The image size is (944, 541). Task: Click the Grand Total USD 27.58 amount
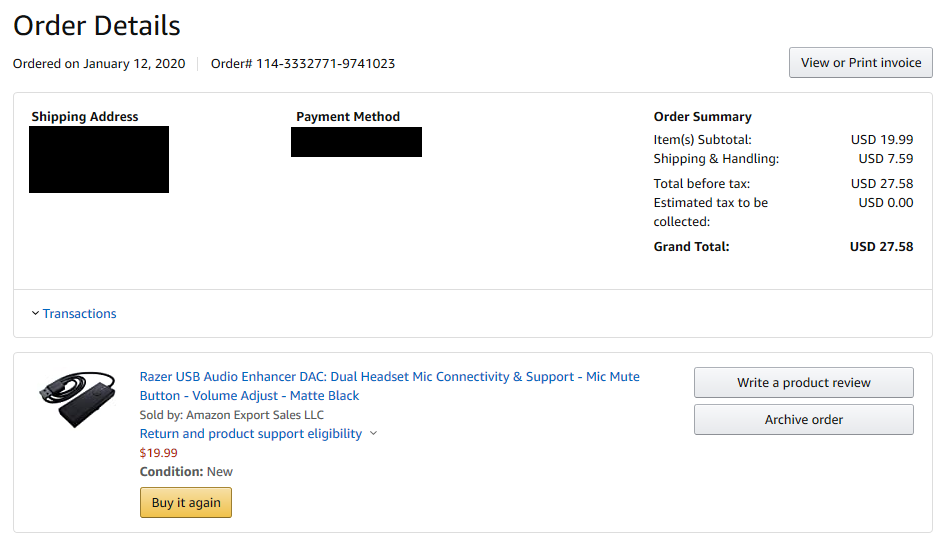point(881,247)
